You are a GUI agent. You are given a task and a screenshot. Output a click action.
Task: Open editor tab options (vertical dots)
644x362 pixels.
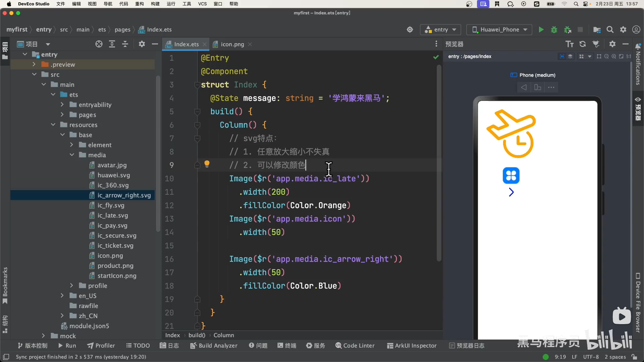pos(436,44)
